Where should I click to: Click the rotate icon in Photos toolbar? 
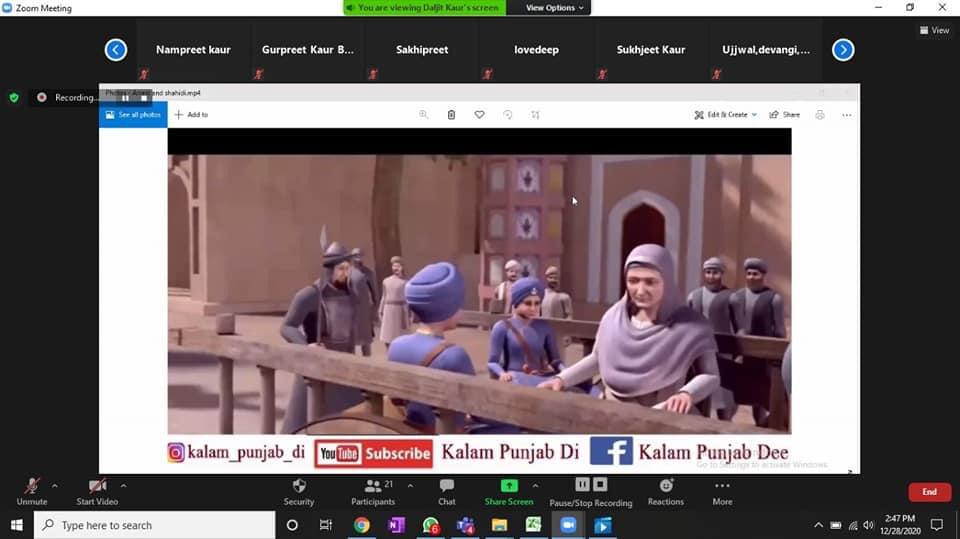coord(508,115)
